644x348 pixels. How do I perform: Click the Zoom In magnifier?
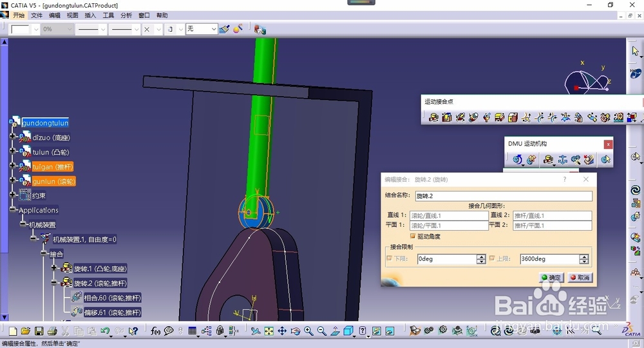[308, 331]
